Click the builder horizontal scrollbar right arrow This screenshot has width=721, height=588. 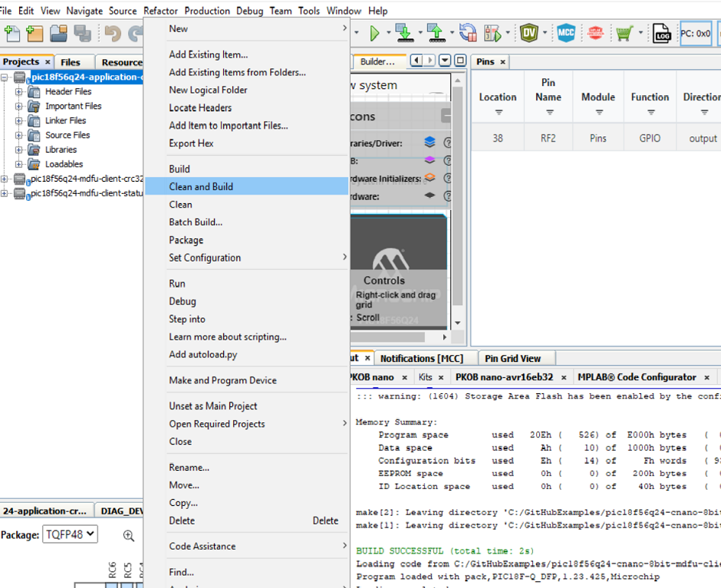click(x=444, y=337)
